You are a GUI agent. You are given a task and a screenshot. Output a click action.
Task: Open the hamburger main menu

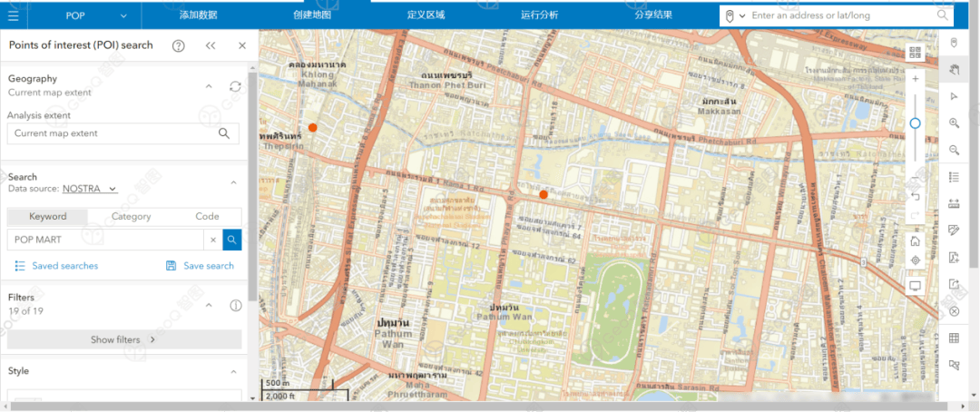pos(13,15)
